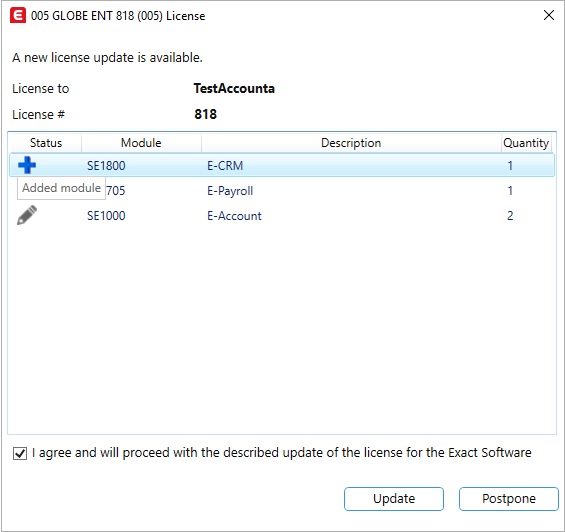Select the E-Account description cell

(234, 216)
